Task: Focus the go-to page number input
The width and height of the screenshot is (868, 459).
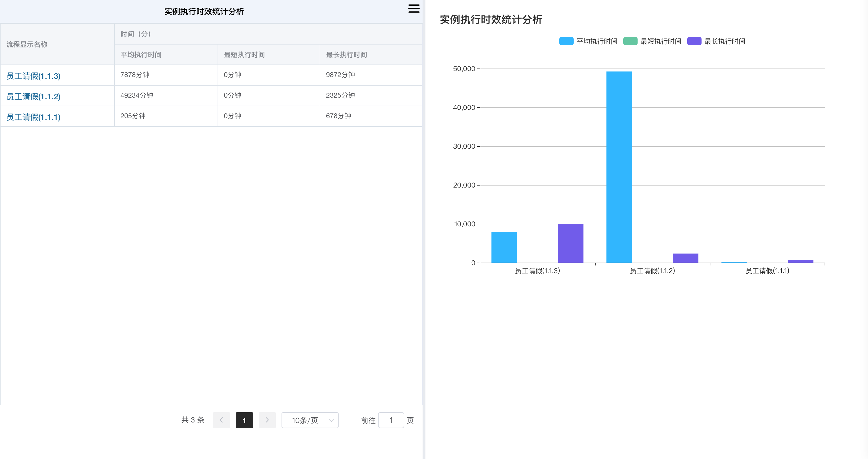Action: [x=391, y=420]
